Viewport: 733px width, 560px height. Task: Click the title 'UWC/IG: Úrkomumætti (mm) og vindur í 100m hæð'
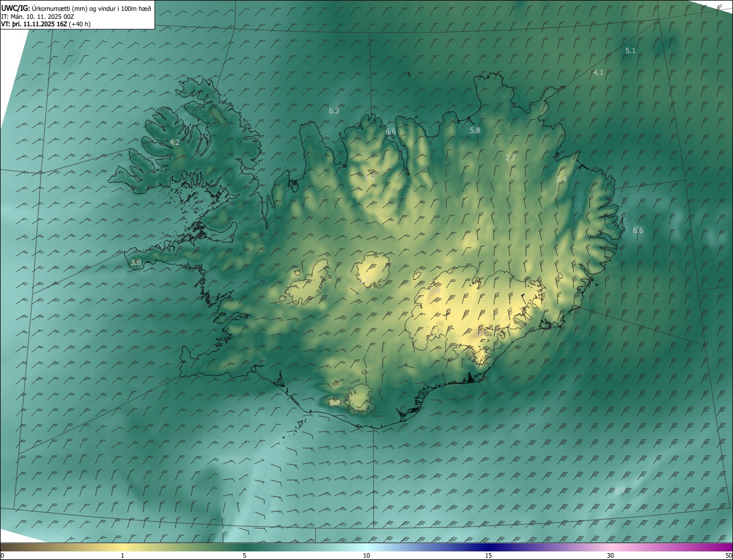pyautogui.click(x=76, y=8)
